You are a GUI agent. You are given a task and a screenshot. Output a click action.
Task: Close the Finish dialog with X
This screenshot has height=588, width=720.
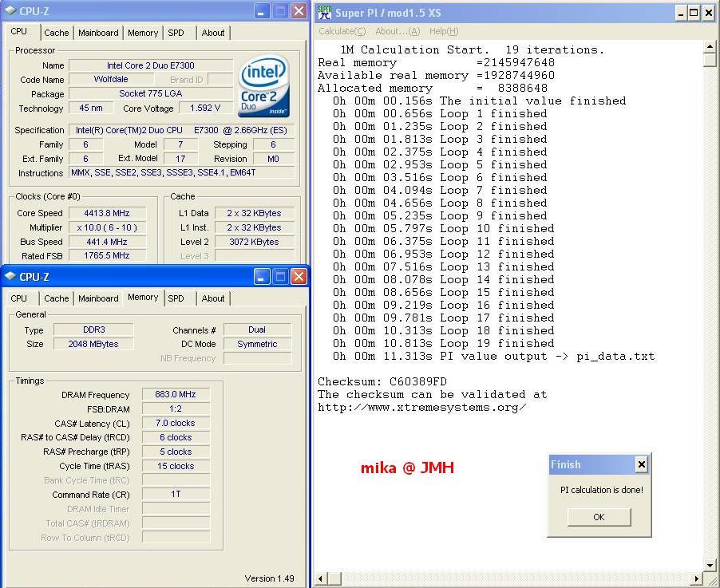(642, 465)
